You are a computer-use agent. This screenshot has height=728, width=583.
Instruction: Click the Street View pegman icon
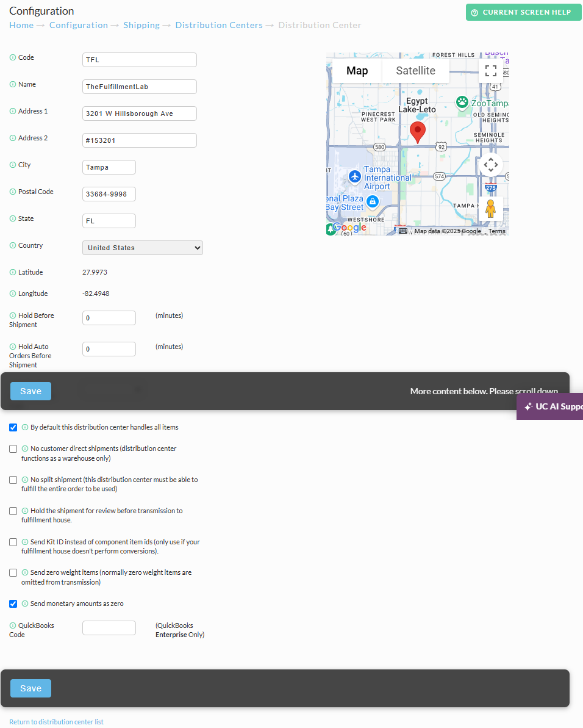pyautogui.click(x=491, y=209)
